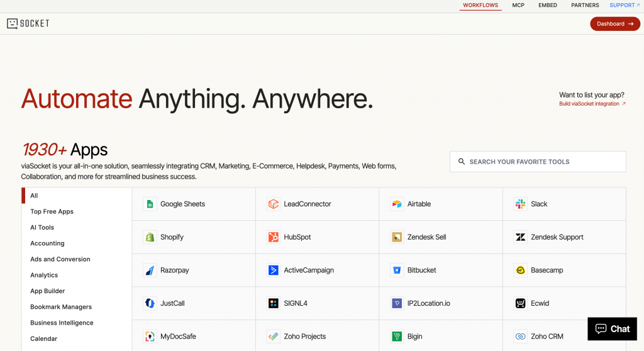The width and height of the screenshot is (644, 351).
Task: Click the HubSpot app icon
Action: pos(274,237)
